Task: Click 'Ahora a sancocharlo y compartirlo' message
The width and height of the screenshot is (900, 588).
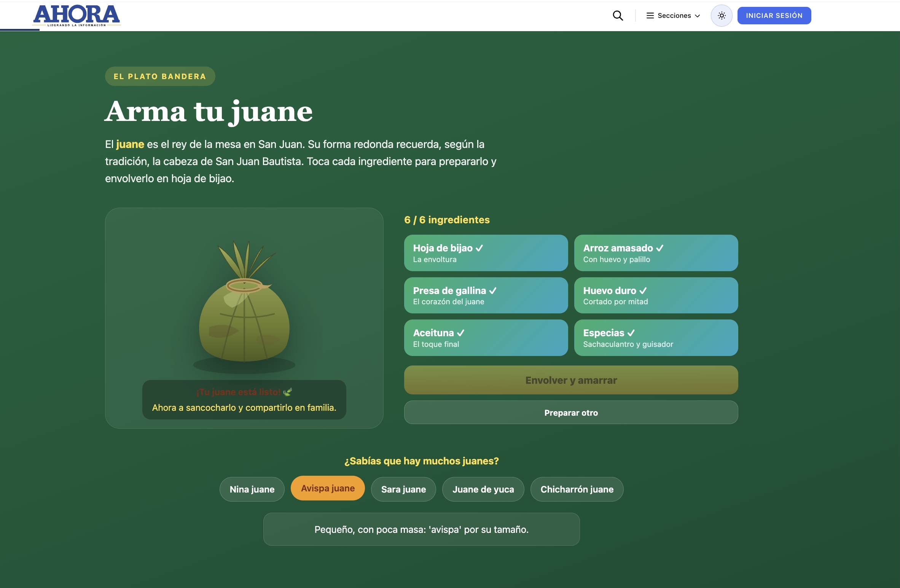Action: point(244,408)
